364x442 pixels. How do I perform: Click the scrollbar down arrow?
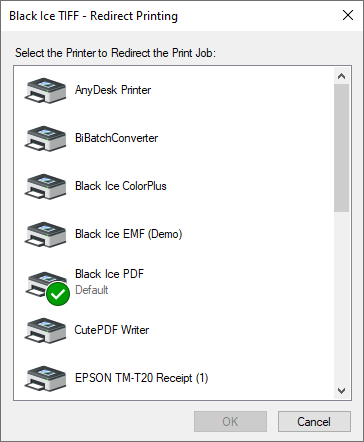pos(341,391)
